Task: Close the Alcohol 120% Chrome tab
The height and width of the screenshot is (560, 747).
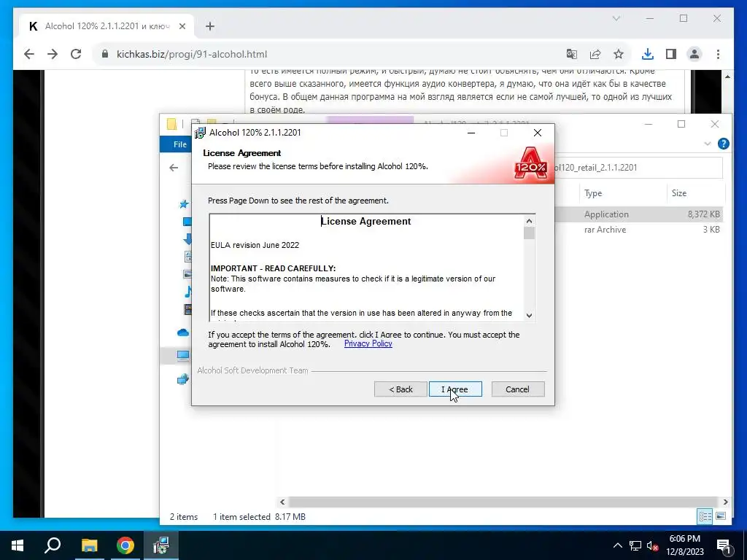Action: [182, 27]
